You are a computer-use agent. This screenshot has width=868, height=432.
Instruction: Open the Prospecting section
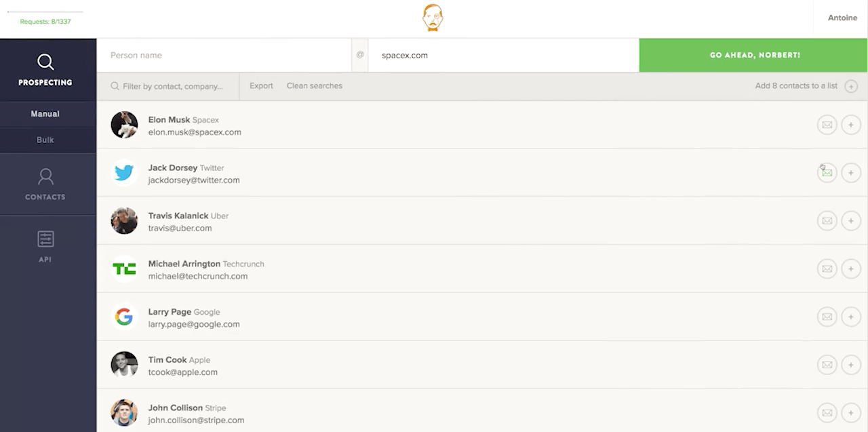(45, 71)
